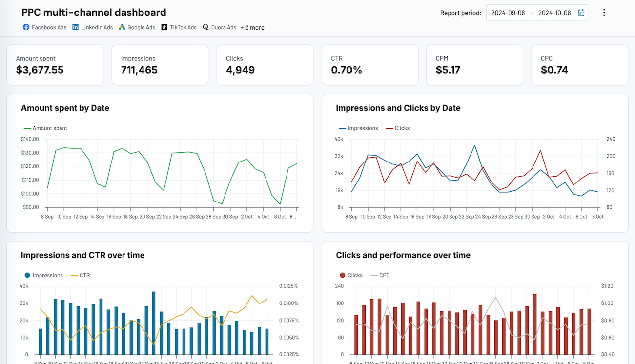Click the Amount spent KPI card

(x=55, y=65)
